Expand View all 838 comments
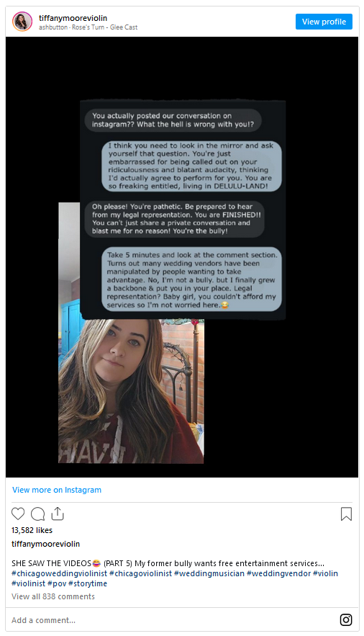Viewport: 364px width, 636px height. [53, 596]
